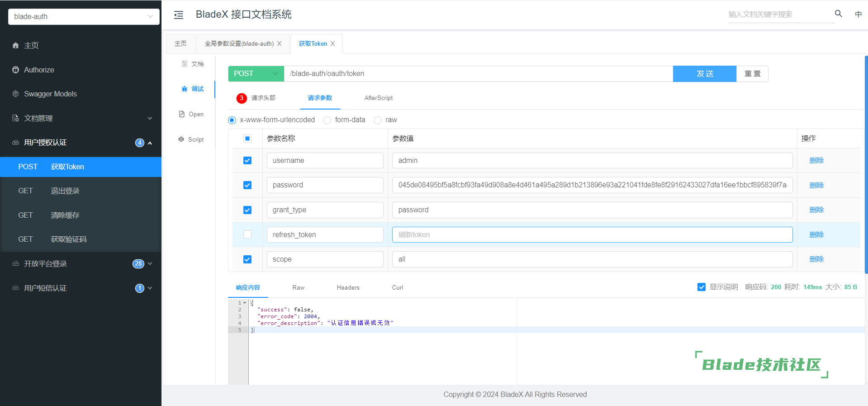The height and width of the screenshot is (406, 868).
Task: Switch to the 主页 tab
Action: click(180, 43)
